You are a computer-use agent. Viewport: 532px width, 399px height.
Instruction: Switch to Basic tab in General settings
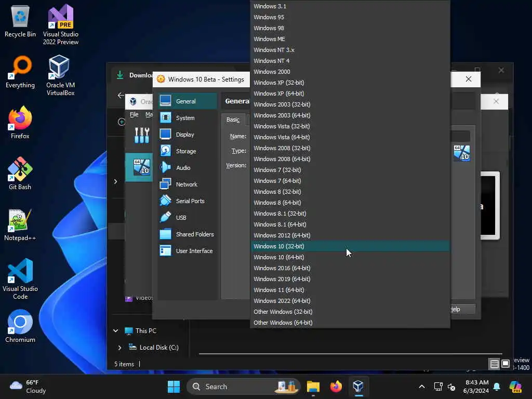pyautogui.click(x=233, y=119)
